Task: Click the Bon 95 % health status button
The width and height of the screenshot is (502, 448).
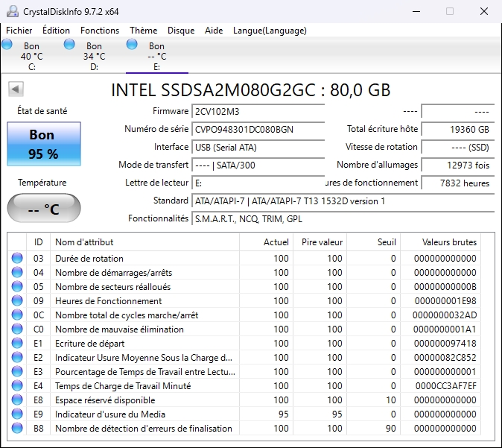Action: click(x=43, y=144)
